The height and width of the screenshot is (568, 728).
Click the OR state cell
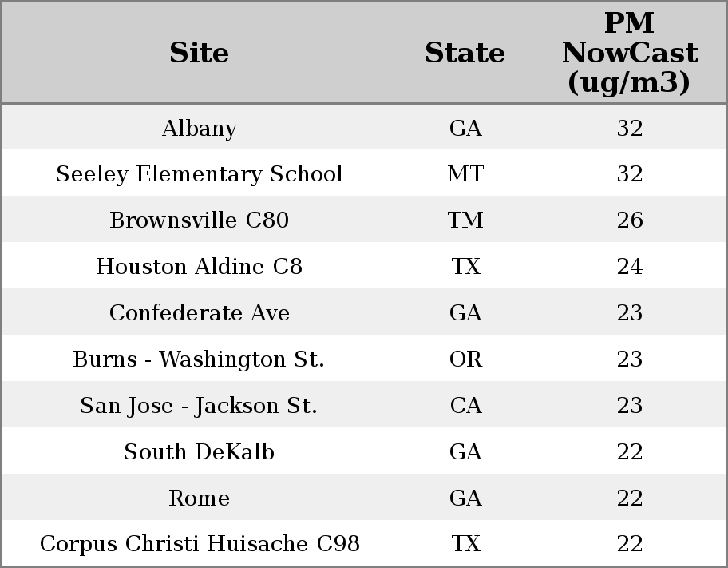point(465,359)
